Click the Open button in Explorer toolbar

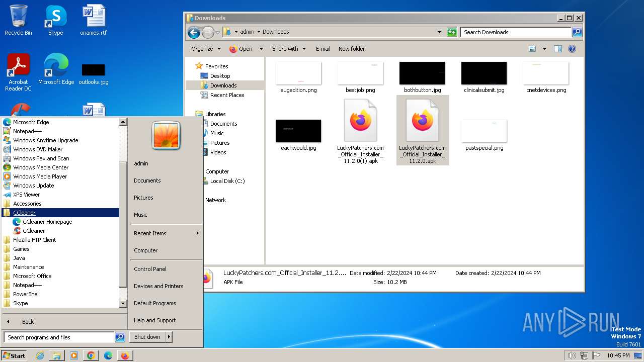point(241,49)
